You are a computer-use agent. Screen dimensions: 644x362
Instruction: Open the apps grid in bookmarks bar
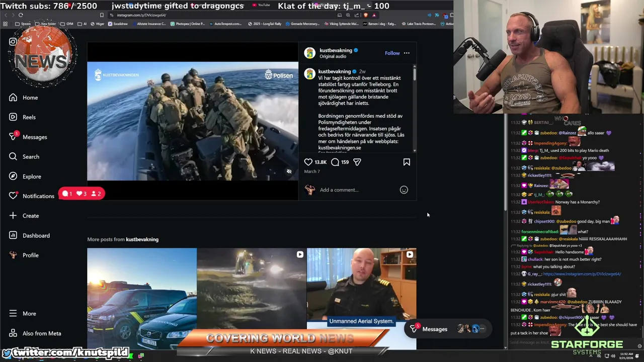(6, 24)
